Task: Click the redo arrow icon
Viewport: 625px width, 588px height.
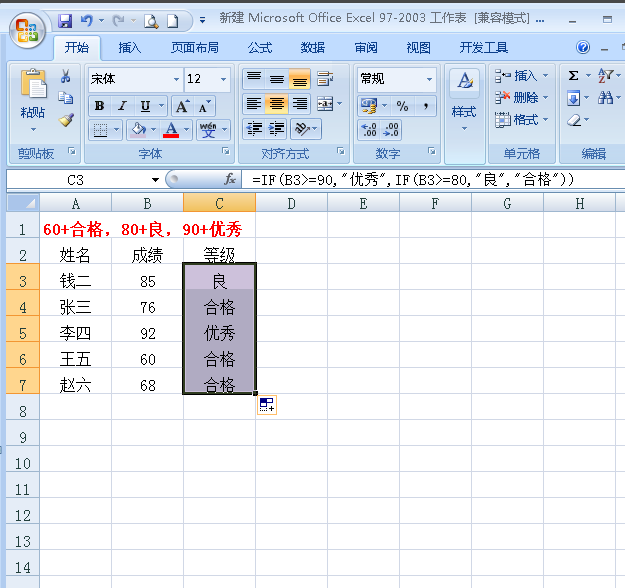Action: pyautogui.click(x=118, y=20)
